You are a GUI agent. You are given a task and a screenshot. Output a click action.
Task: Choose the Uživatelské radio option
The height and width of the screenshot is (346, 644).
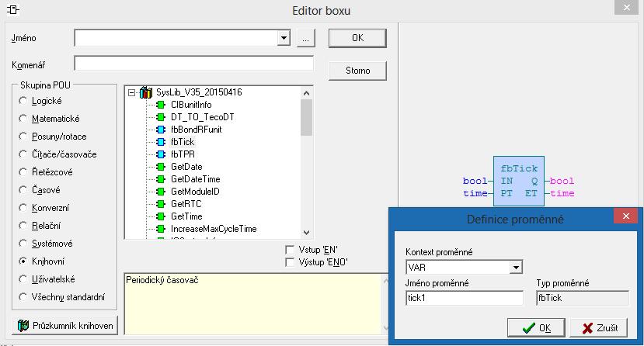coord(23,279)
